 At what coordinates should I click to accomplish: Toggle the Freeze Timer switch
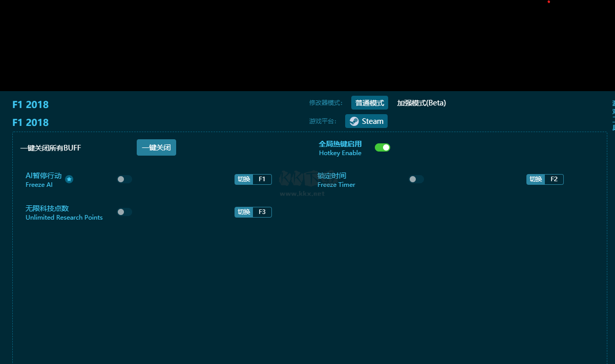[416, 179]
